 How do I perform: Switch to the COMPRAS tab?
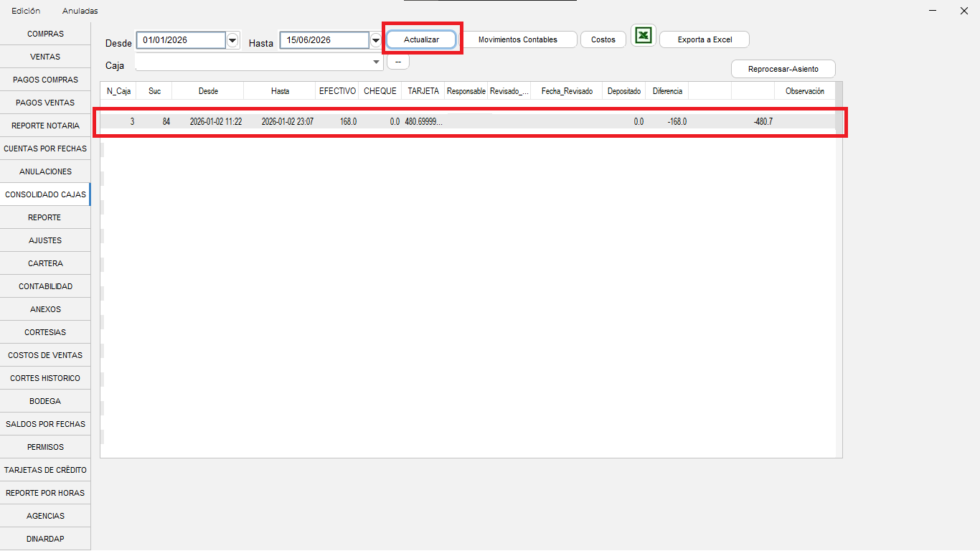tap(45, 34)
